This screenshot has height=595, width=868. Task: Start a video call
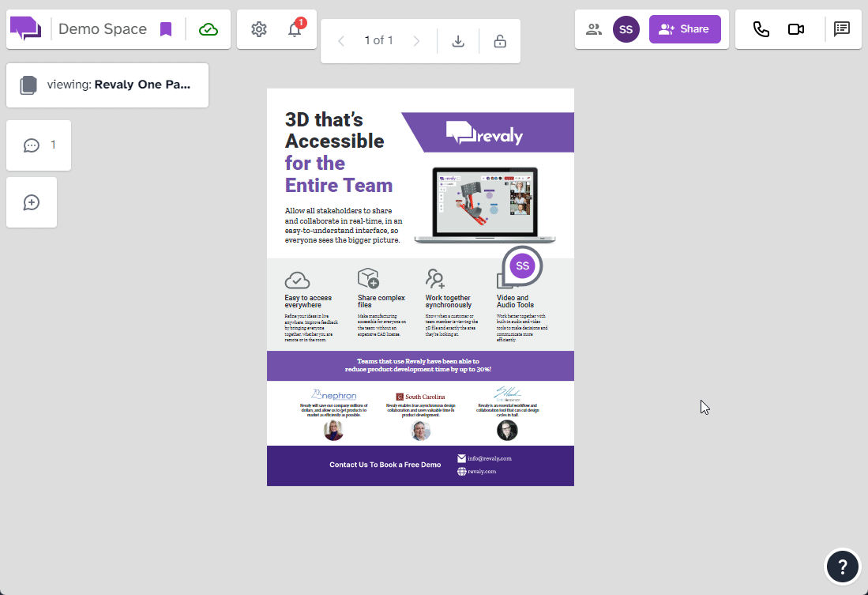pos(796,29)
